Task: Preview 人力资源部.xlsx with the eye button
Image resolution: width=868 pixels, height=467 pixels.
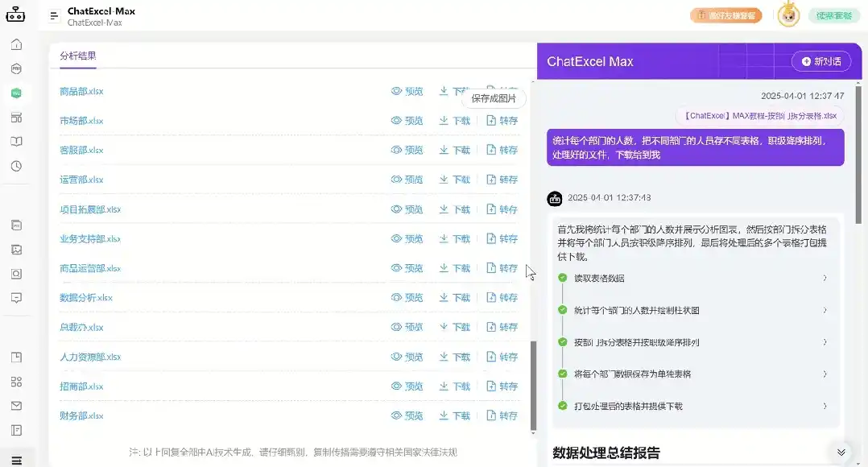Action: coord(407,357)
